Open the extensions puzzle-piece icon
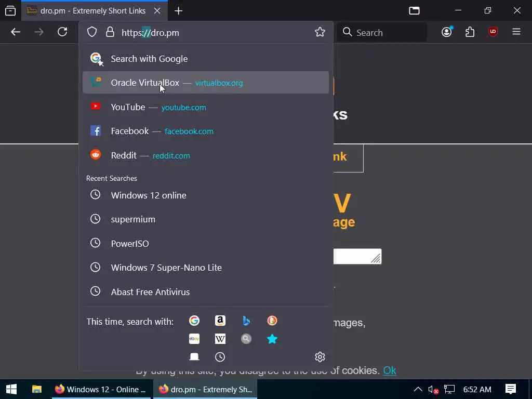 coord(470,32)
